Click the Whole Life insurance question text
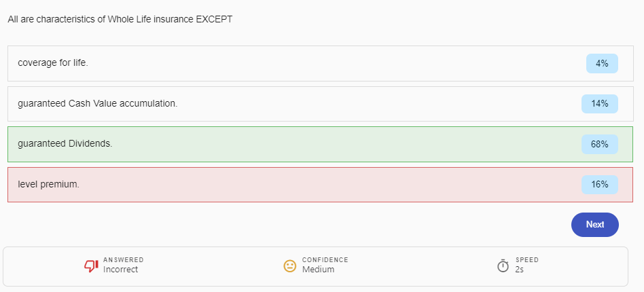 click(120, 19)
